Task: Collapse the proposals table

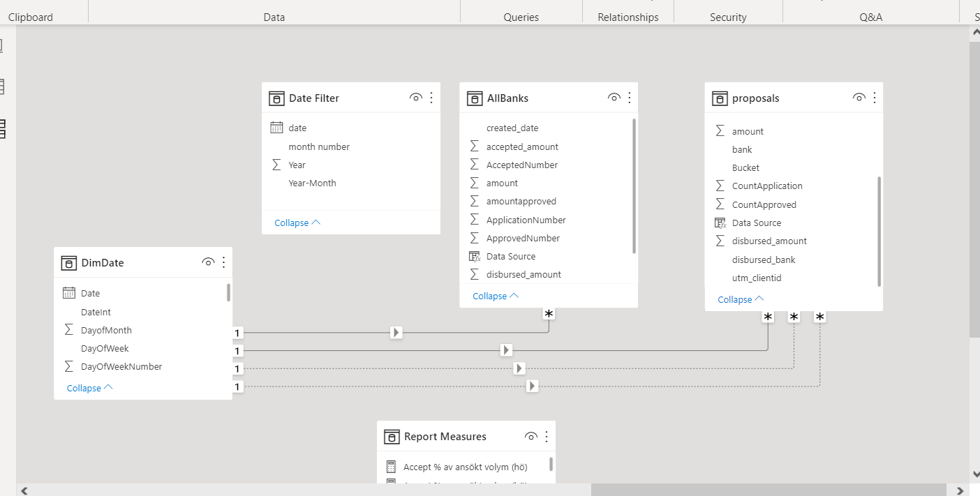Action: point(741,299)
